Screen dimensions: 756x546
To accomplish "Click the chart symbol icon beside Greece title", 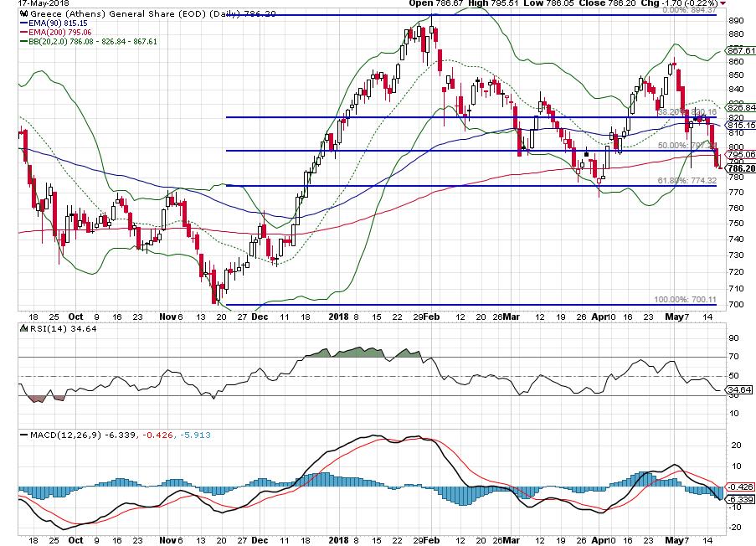I will (24, 13).
